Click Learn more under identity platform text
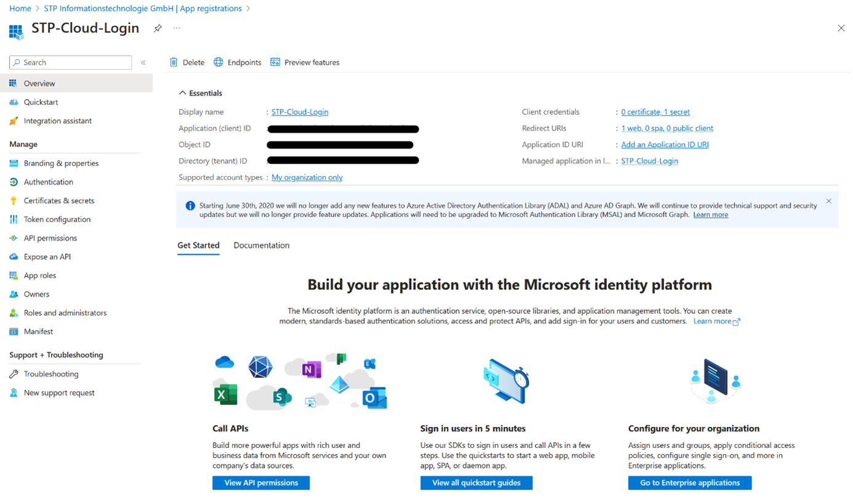Screen dimensions: 853x504 click(x=717, y=321)
